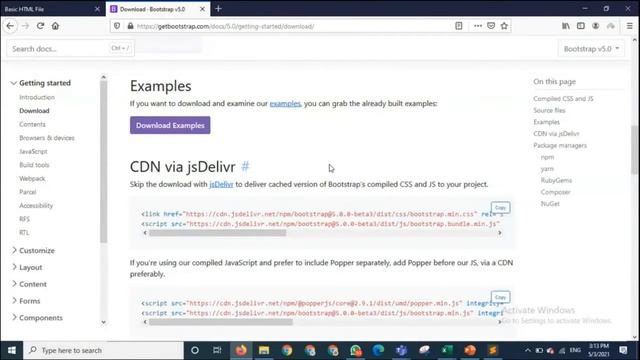Screen dimensions: 640x360
Task: Open Contents in the sidebar
Action: pyautogui.click(x=32, y=124)
